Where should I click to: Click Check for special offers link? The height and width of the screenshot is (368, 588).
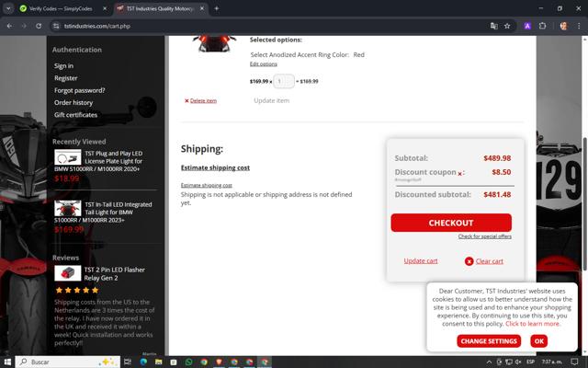[484, 236]
